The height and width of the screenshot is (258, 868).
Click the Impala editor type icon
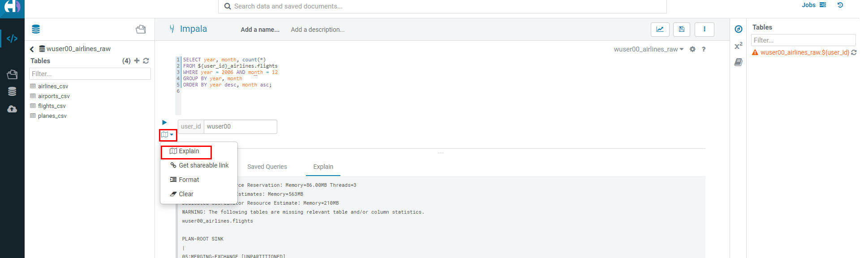click(172, 29)
